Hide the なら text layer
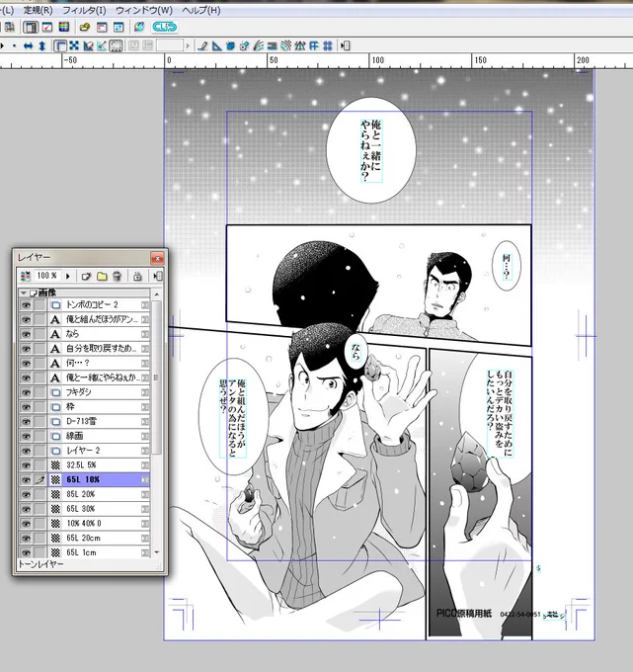Screen dimensions: 633x672 pyautogui.click(x=26, y=334)
